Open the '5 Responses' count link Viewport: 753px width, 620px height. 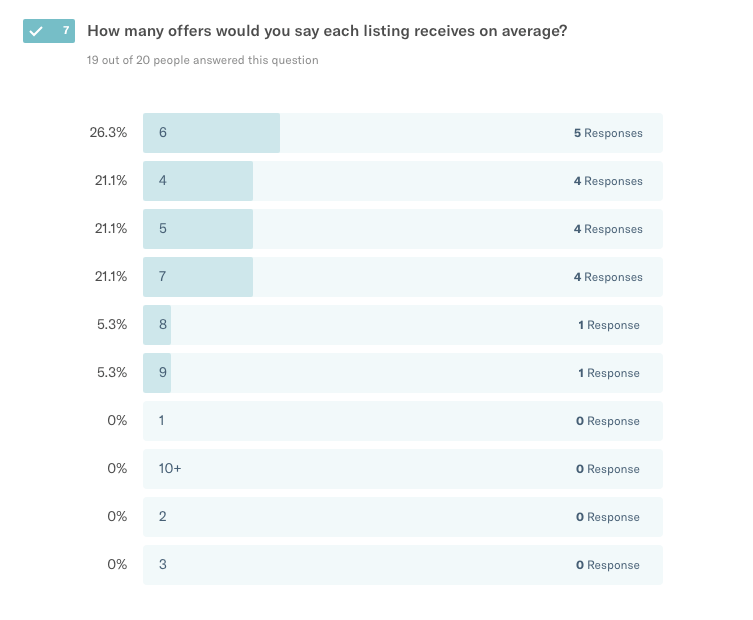pos(608,133)
